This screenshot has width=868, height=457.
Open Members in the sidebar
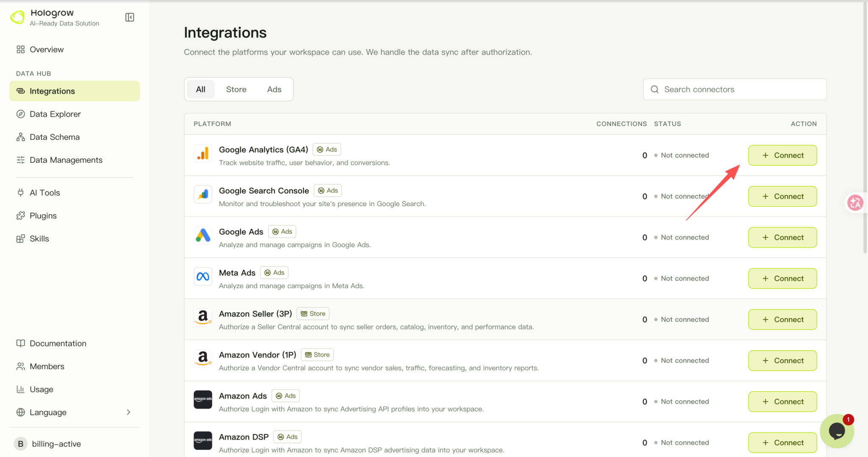pos(75,366)
